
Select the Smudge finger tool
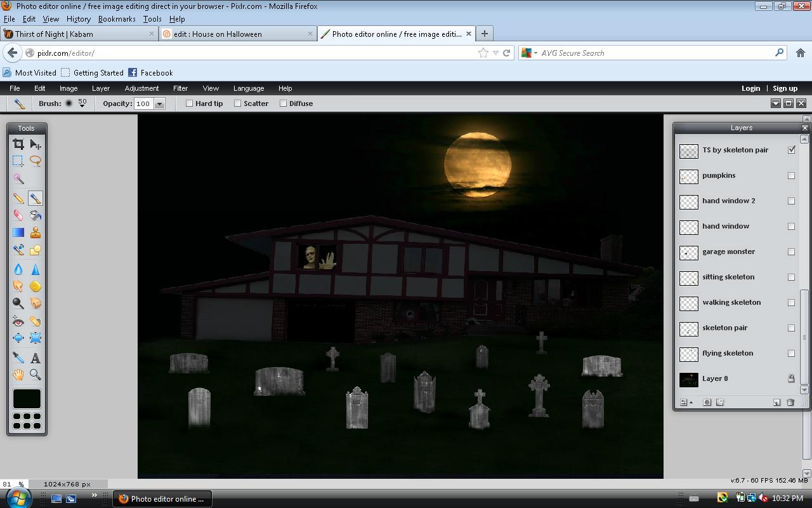point(18,286)
